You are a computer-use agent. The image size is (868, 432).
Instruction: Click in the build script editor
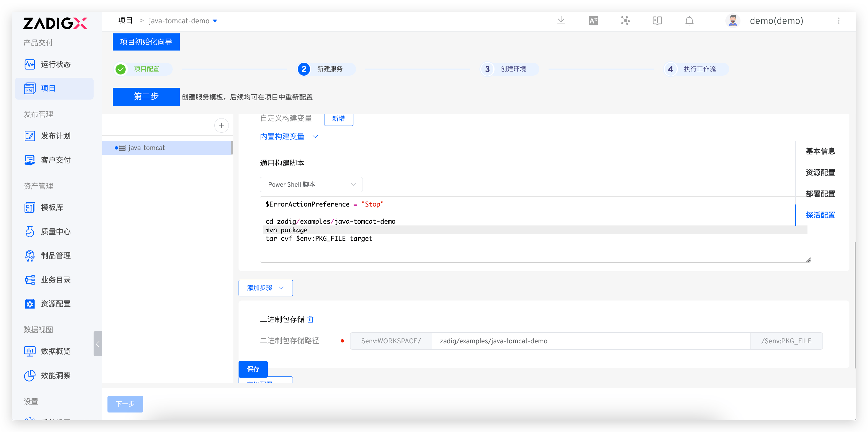[x=535, y=229]
